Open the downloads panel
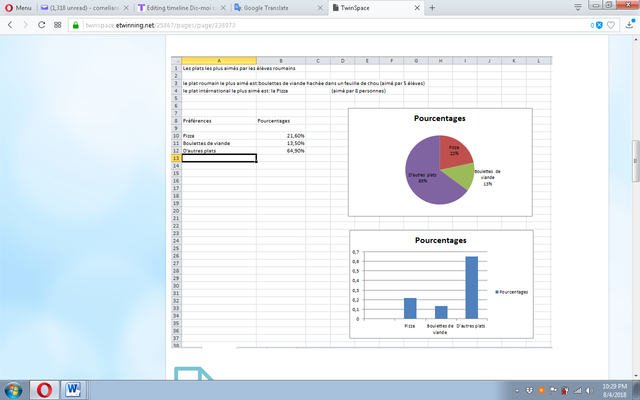640x400 pixels. pyautogui.click(x=630, y=25)
